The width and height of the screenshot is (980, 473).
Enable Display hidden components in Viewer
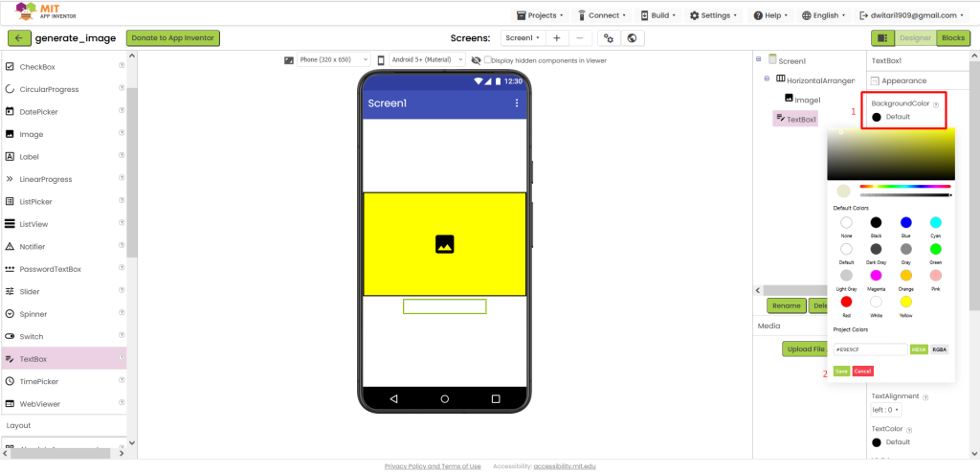(487, 60)
